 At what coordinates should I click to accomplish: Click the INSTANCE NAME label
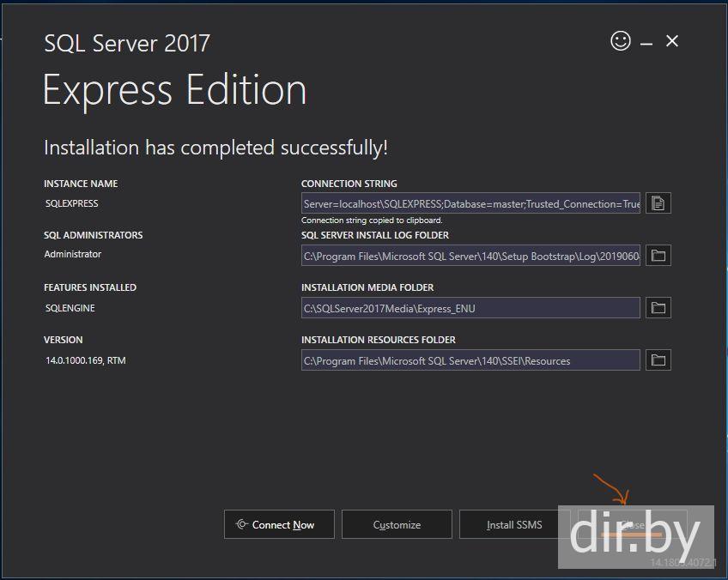81,184
